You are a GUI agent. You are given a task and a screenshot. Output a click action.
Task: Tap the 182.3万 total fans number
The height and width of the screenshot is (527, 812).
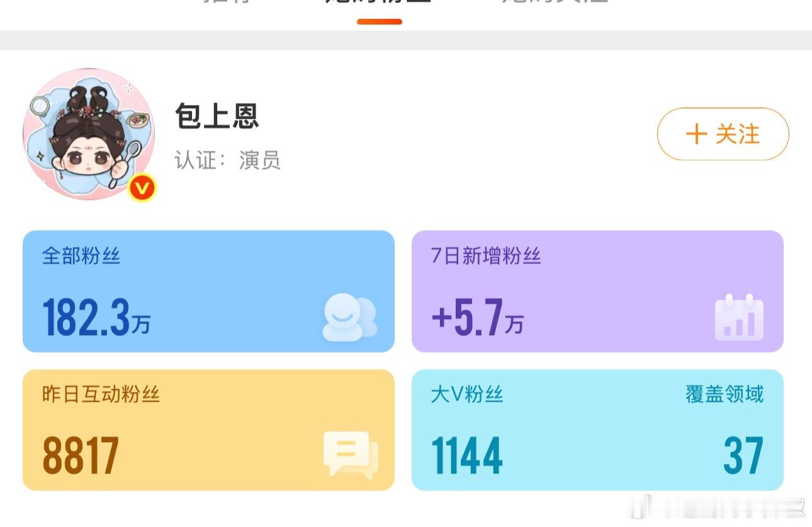(96, 318)
